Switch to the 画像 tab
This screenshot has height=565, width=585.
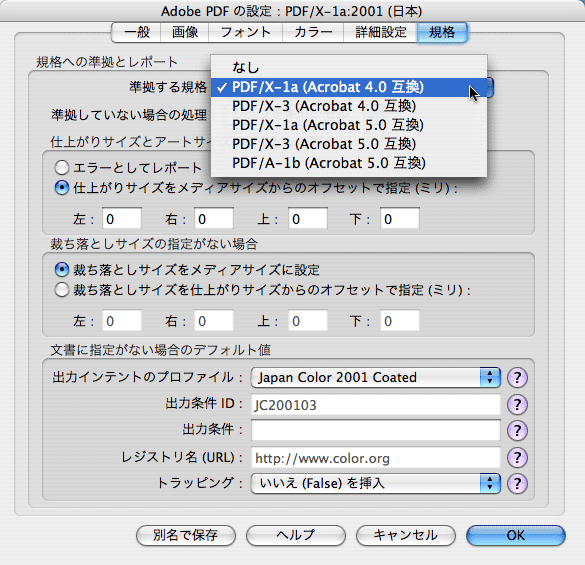185,32
